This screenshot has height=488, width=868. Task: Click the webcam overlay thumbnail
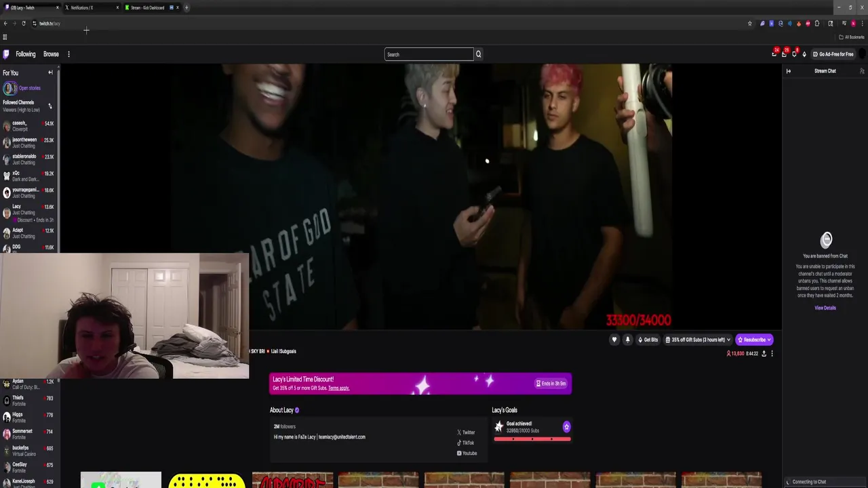(124, 316)
